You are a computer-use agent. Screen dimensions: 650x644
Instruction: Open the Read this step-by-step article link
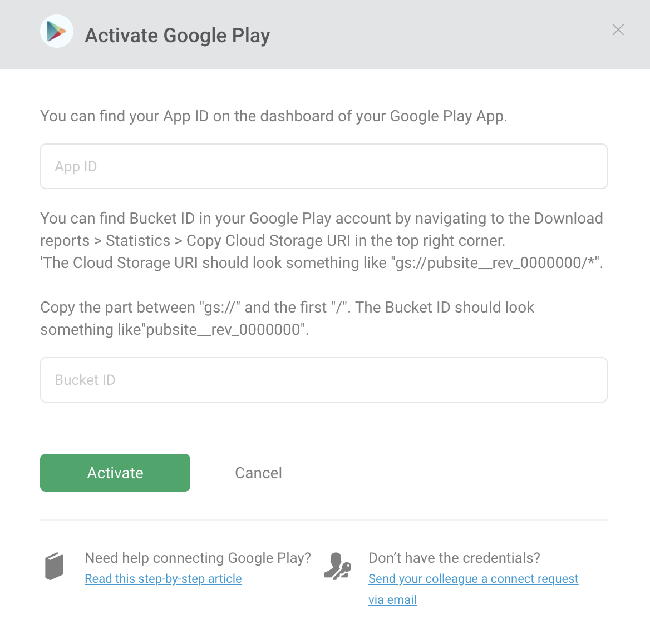click(163, 578)
